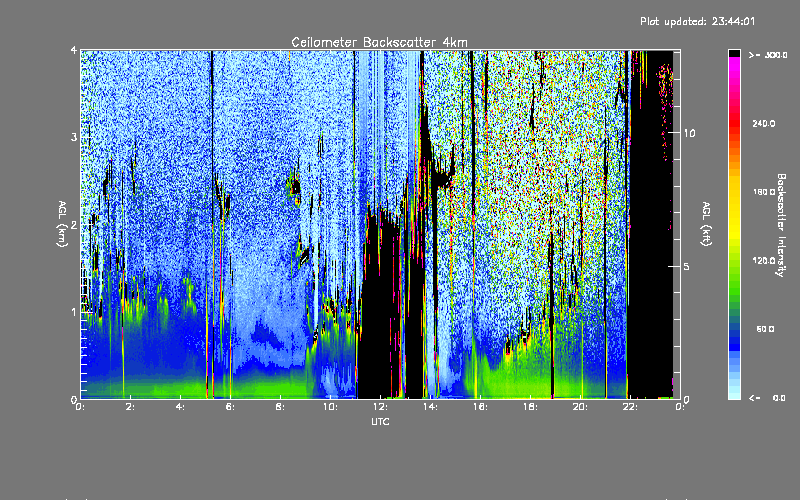Click the '22:' hour tick label

(x=630, y=407)
